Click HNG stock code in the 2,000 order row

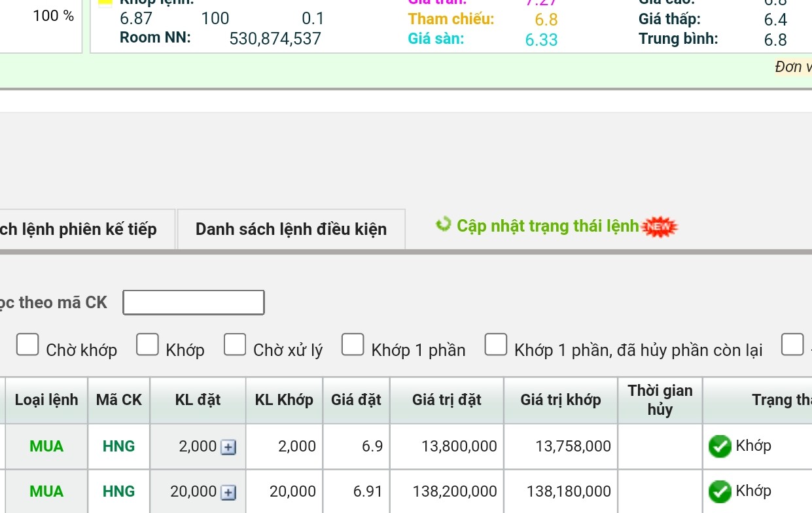tap(118, 446)
